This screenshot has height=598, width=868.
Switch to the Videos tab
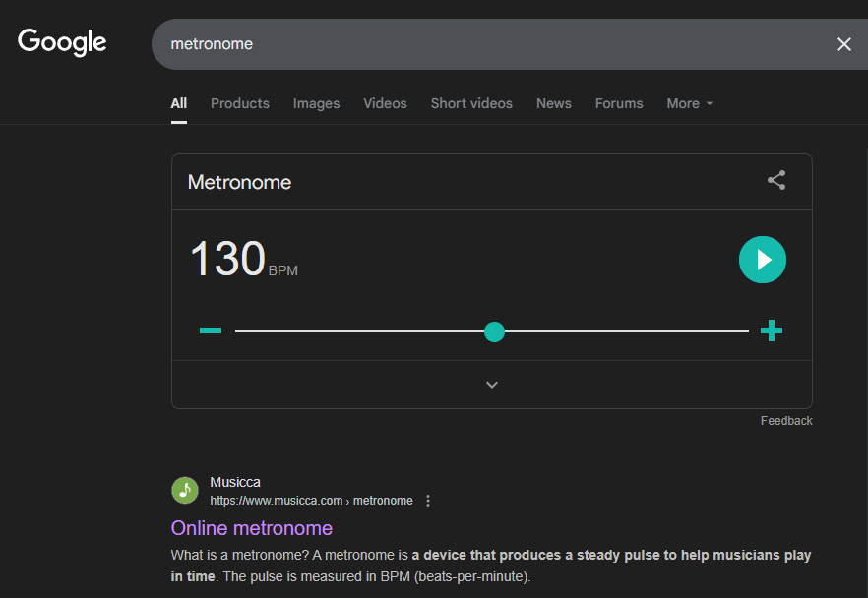pos(385,103)
